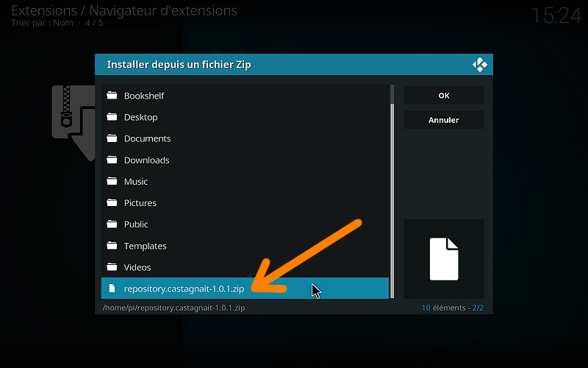Click the 15:24 clock
The width and height of the screenshot is (588, 368).
click(556, 15)
